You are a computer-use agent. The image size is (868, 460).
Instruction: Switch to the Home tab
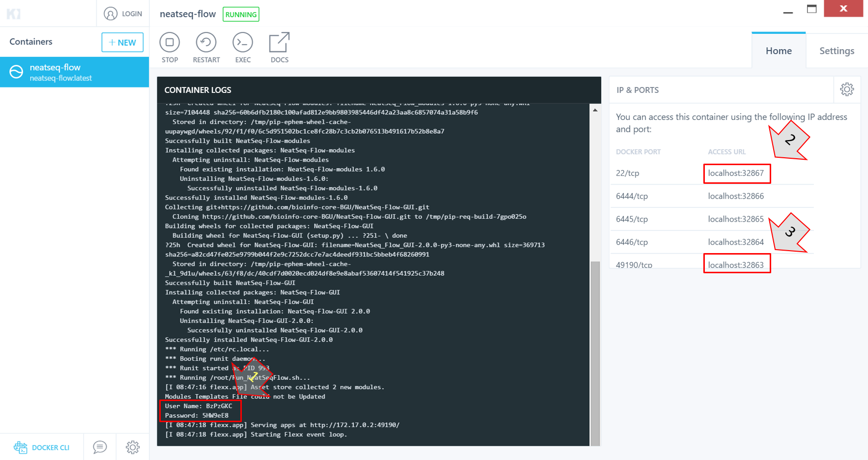(779, 51)
